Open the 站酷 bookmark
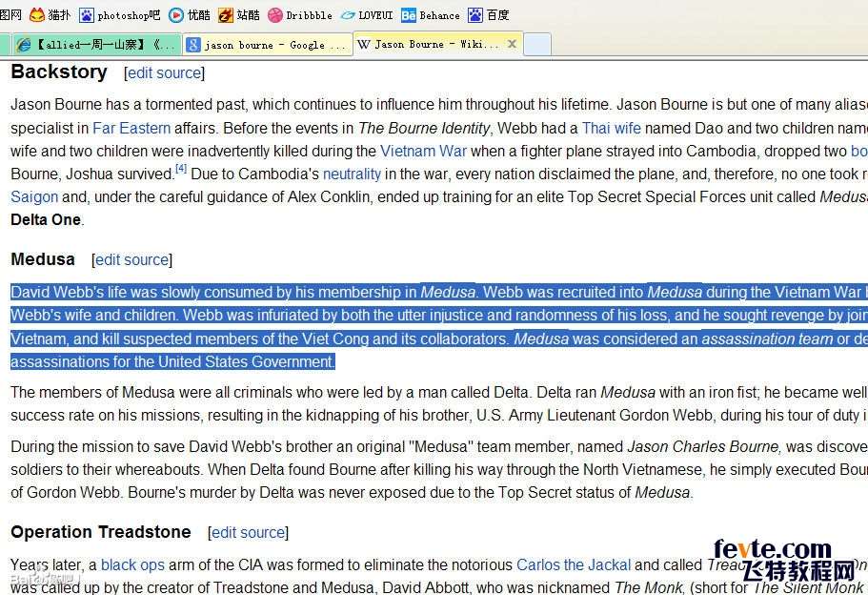Screen dimensions: 868x595 (x=238, y=15)
